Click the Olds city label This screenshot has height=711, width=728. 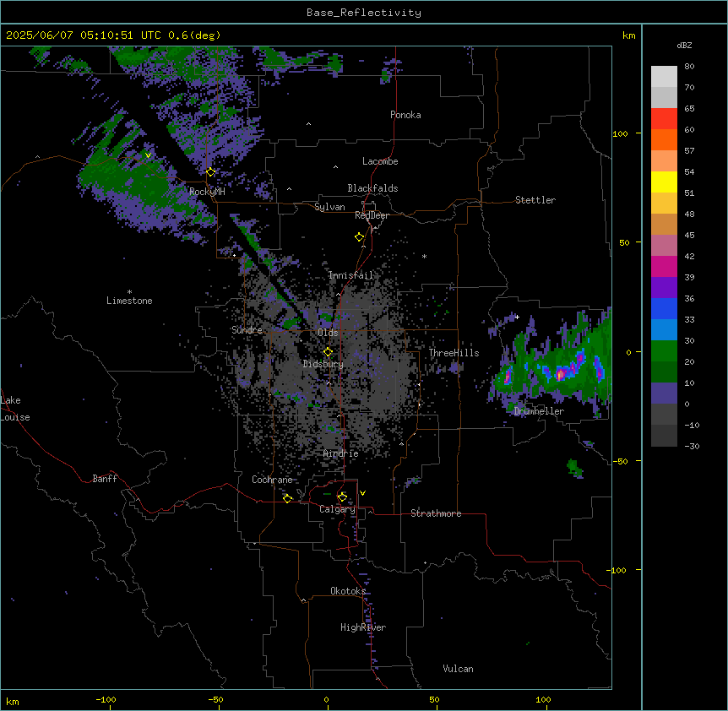click(328, 333)
